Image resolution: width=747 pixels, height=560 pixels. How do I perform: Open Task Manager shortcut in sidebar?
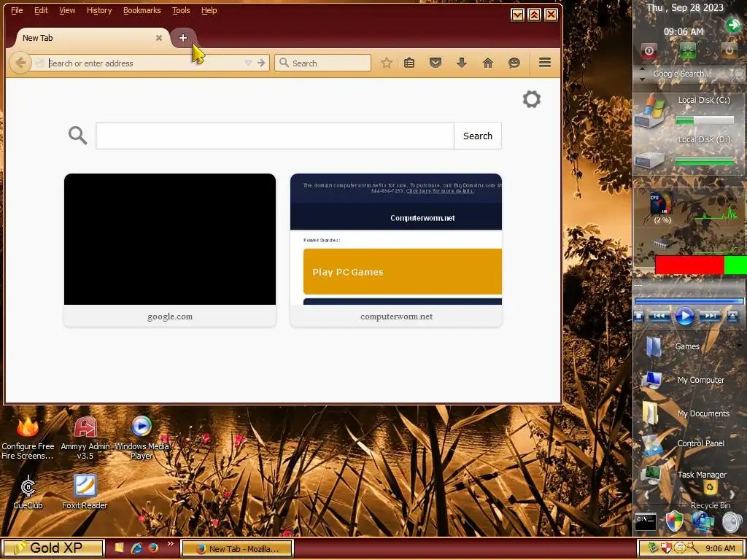tap(684, 475)
